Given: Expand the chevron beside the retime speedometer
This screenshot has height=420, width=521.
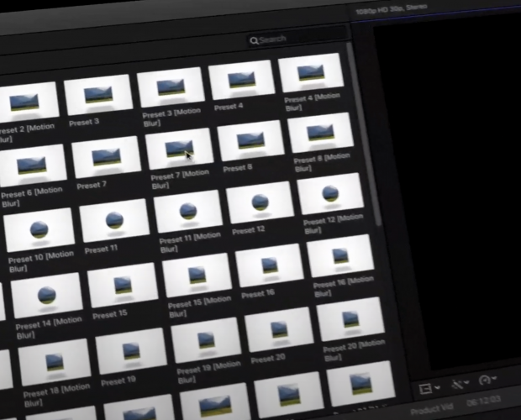Looking at the screenshot, I should click(494, 378).
